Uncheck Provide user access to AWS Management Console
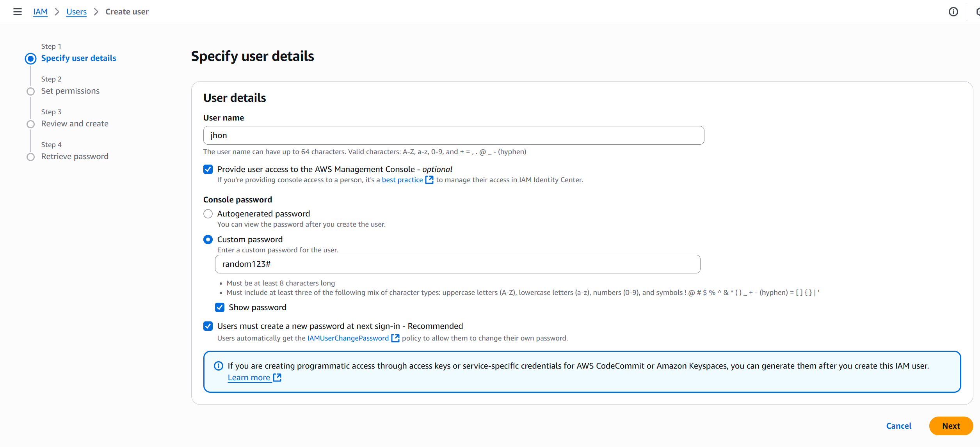The width and height of the screenshot is (980, 447). pos(208,169)
